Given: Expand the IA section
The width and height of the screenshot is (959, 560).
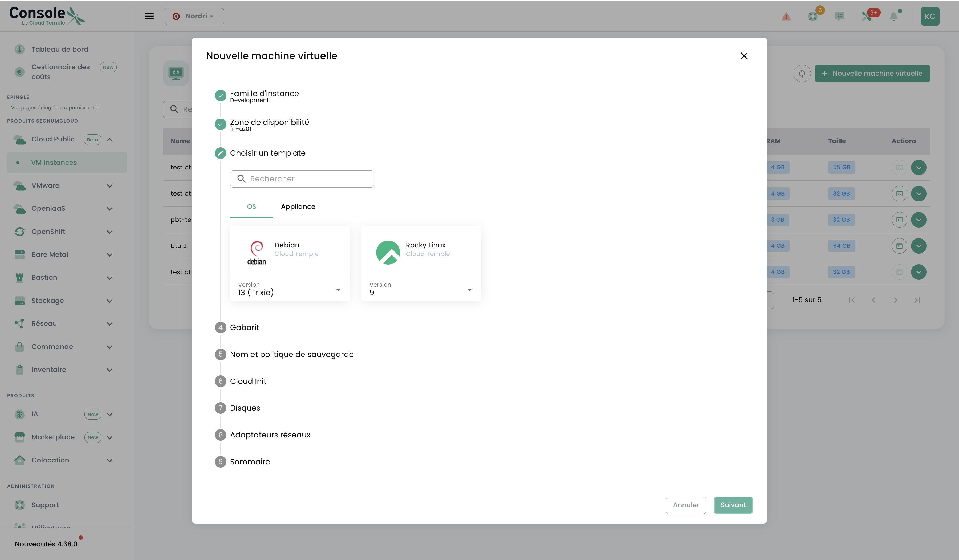Looking at the screenshot, I should 109,414.
